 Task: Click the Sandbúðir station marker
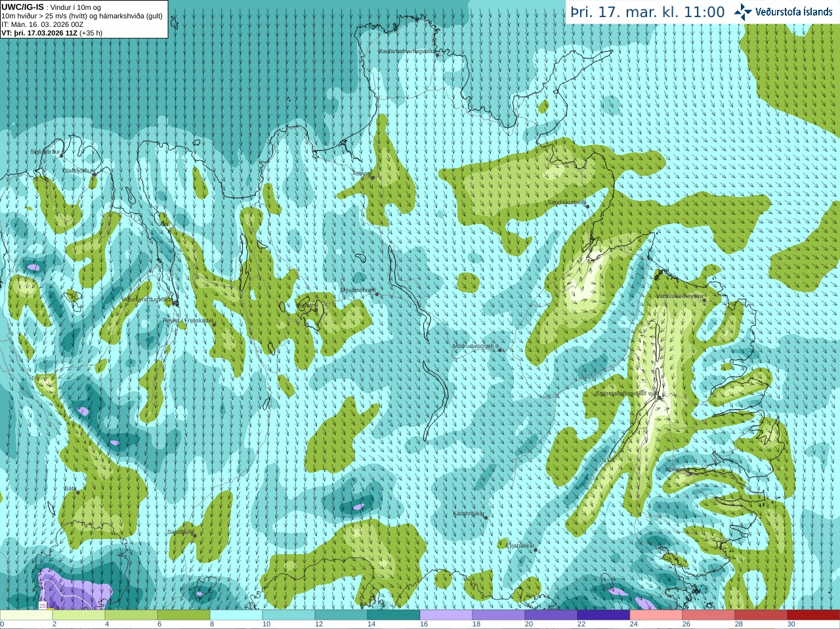point(194,536)
